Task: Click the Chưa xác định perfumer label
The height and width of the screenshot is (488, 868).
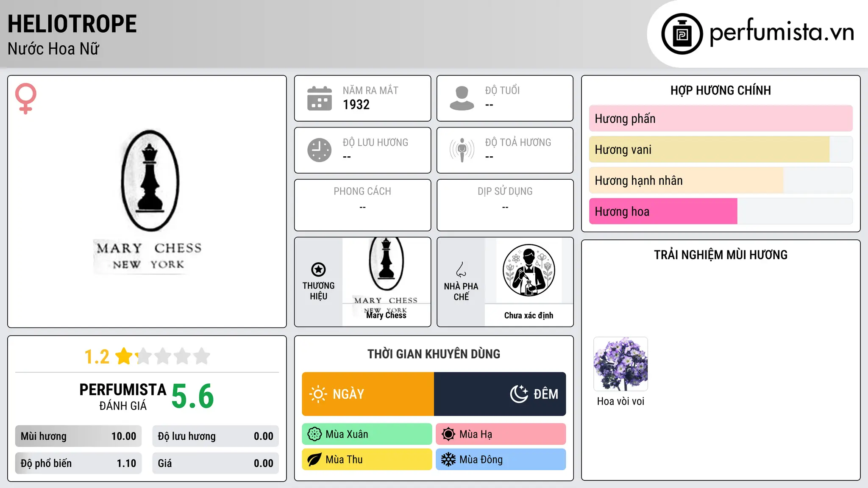Action: pyautogui.click(x=529, y=315)
